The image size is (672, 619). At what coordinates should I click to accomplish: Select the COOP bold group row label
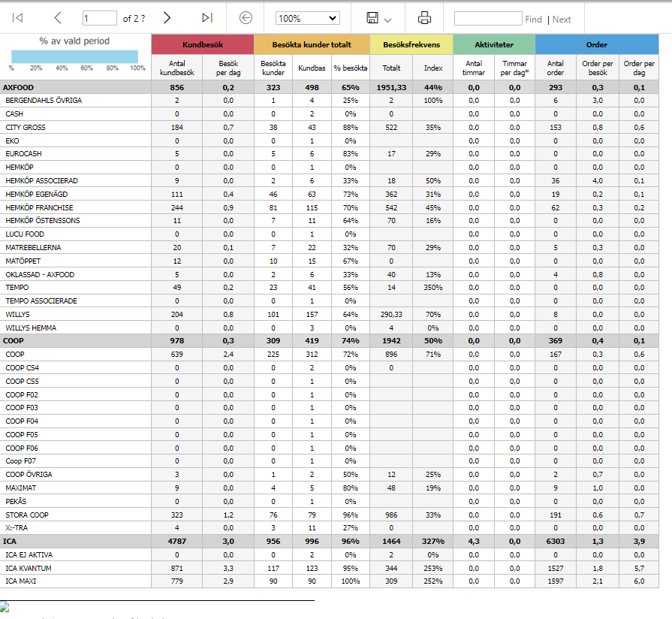pyautogui.click(x=14, y=341)
